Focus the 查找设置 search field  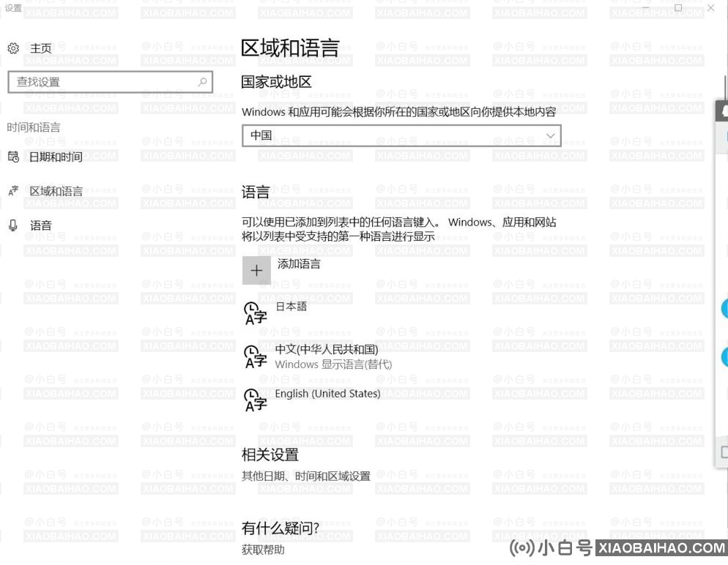(x=111, y=82)
